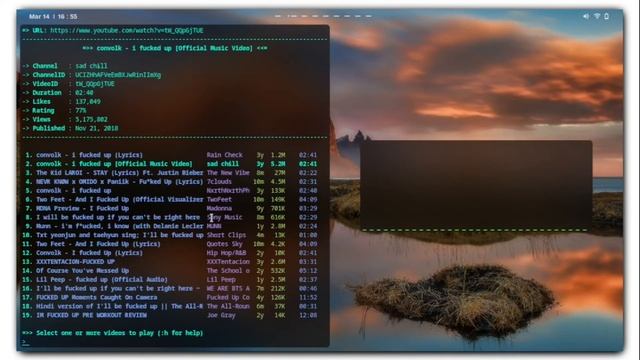Select the video title header 'convolk - i fucked up [Official Music Video]'

pyautogui.click(x=175, y=48)
